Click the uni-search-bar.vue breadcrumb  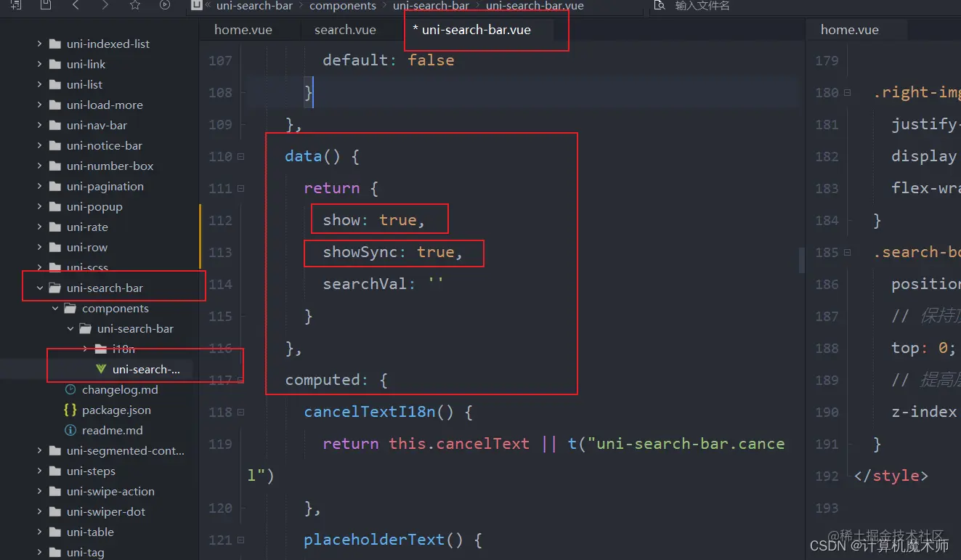[535, 5]
